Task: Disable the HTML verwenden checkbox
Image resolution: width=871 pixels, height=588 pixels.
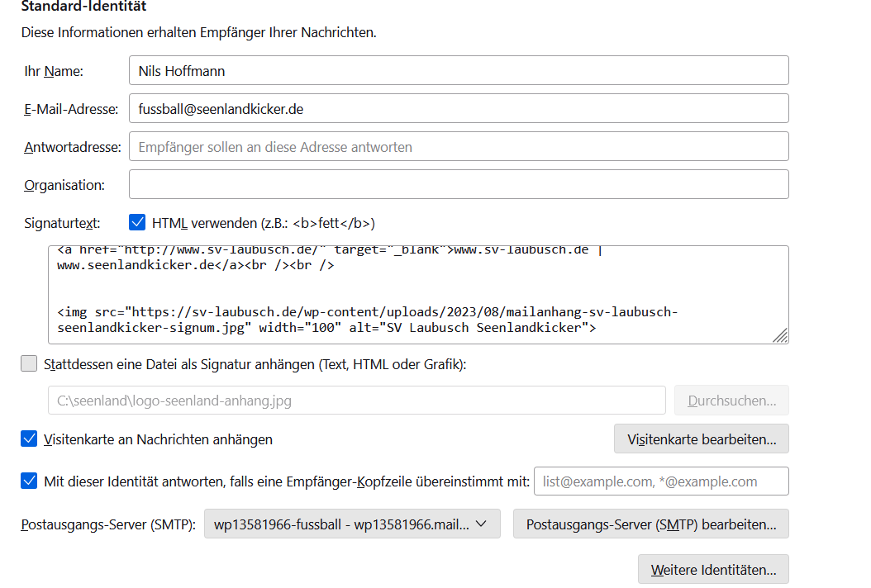Action: click(138, 223)
